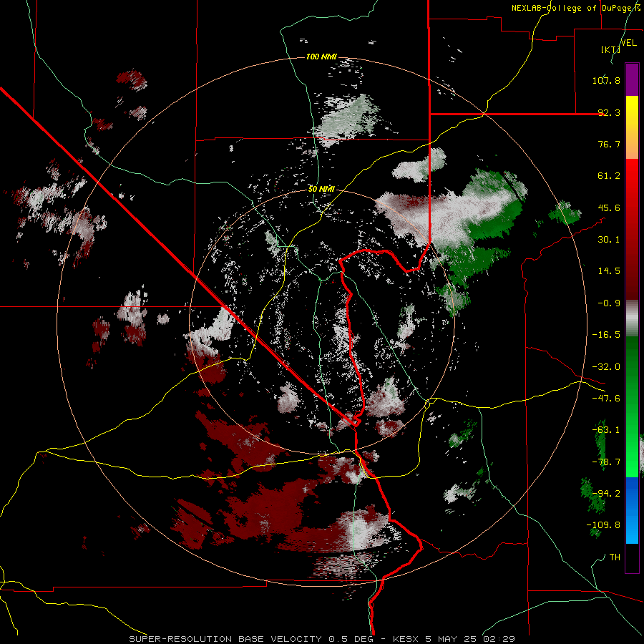Click the -0.9 velocity legend value

coord(609,303)
